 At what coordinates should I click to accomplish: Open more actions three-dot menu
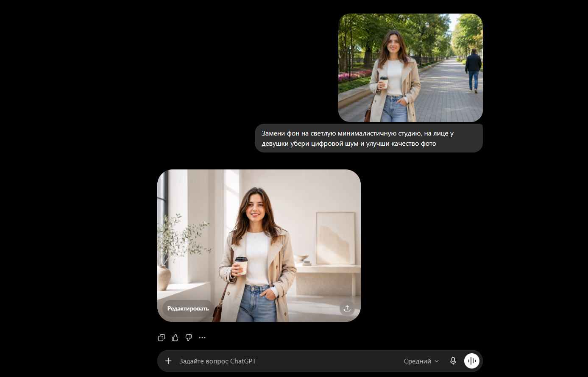[202, 338]
